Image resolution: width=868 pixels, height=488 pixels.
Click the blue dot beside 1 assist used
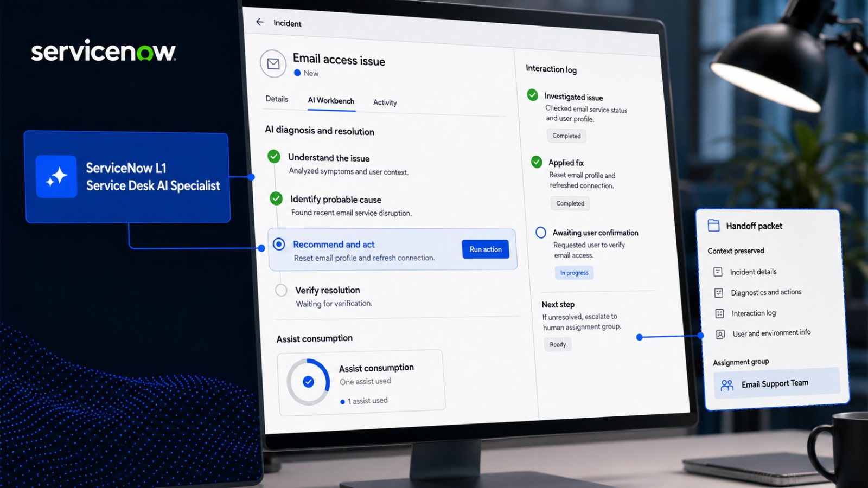click(x=342, y=402)
